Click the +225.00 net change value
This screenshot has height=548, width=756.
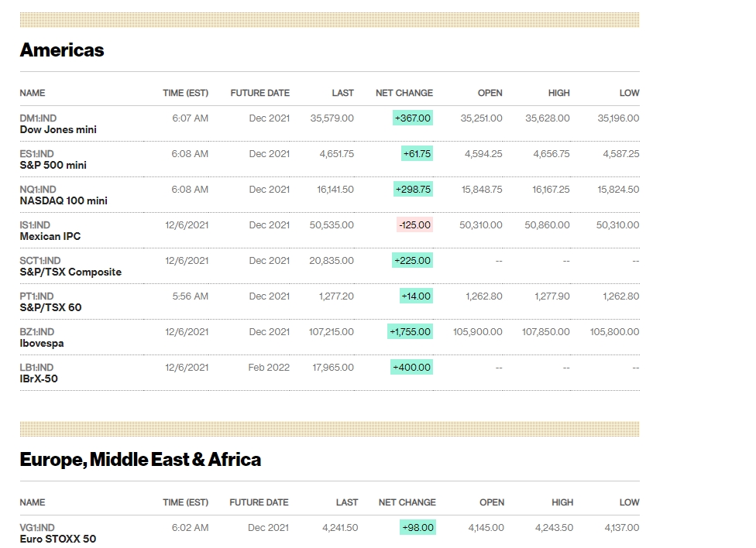(x=412, y=261)
